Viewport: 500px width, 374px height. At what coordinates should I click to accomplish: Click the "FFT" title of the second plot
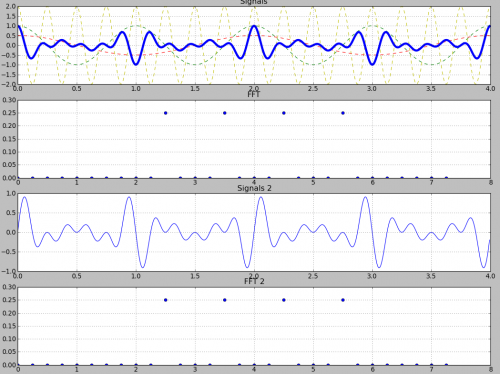coord(254,95)
